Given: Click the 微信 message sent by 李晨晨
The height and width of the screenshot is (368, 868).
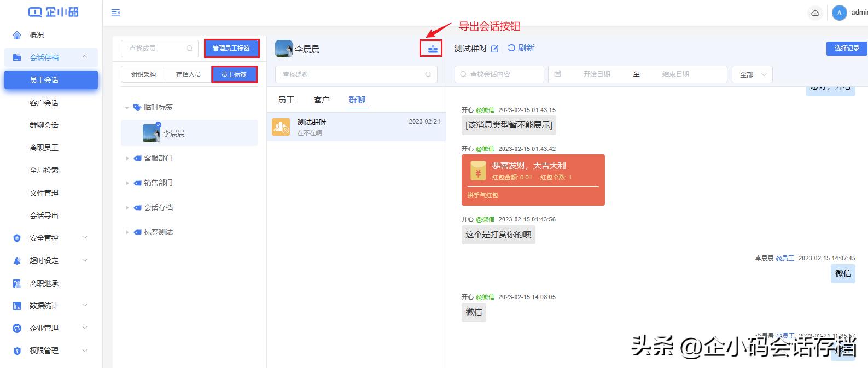Looking at the screenshot, I should 843,273.
